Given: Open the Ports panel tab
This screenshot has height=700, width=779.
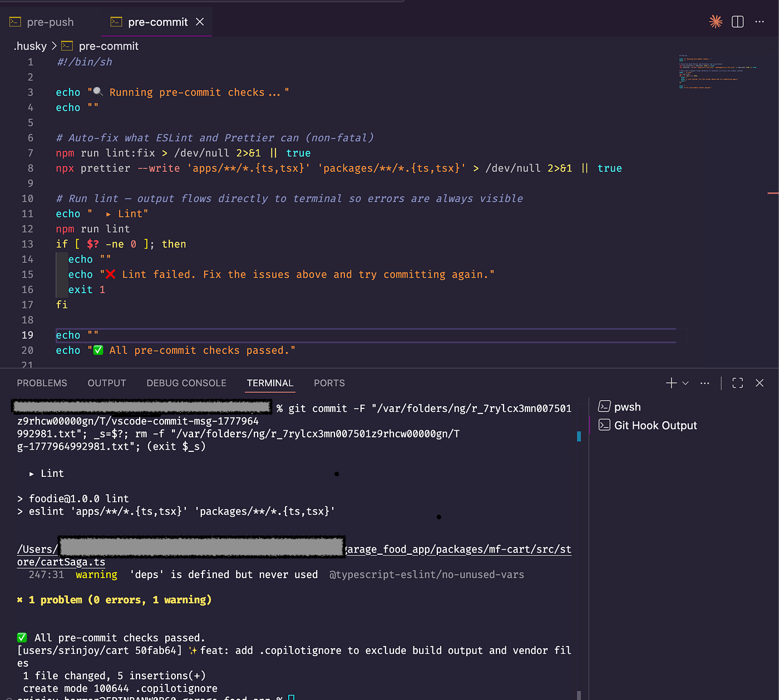Looking at the screenshot, I should pyautogui.click(x=329, y=383).
